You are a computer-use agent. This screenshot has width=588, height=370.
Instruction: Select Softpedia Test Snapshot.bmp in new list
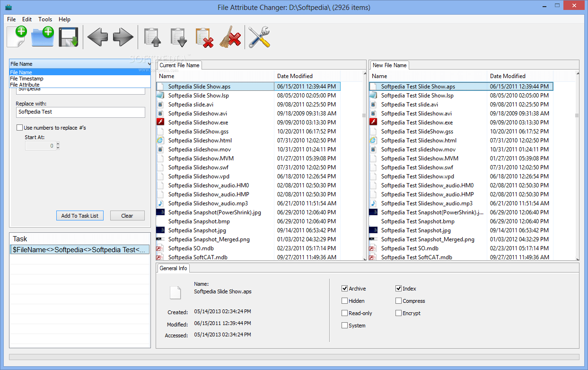(x=461, y=221)
